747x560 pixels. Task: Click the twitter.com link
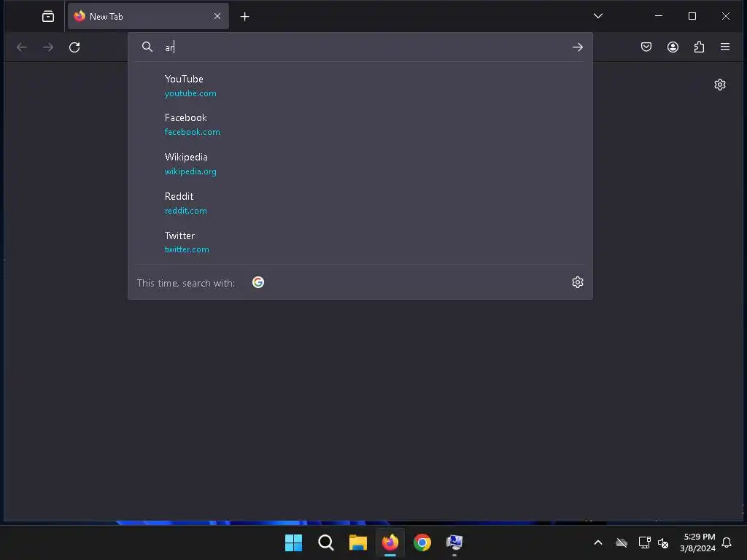click(187, 249)
